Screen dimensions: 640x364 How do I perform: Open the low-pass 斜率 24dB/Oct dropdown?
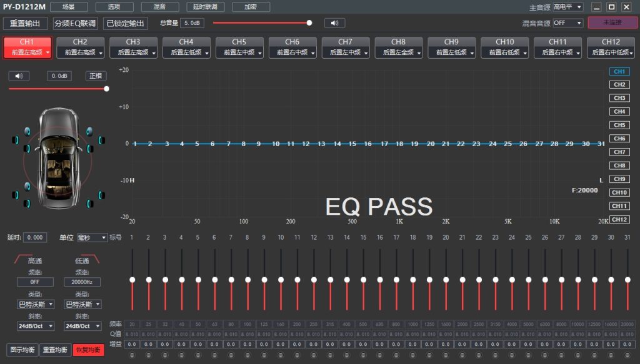(x=82, y=326)
